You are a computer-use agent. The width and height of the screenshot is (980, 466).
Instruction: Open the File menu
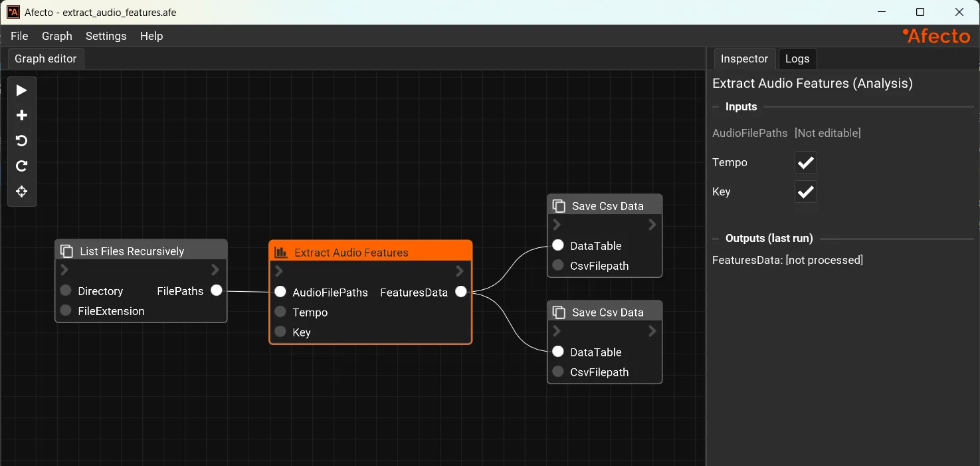pyautogui.click(x=19, y=36)
